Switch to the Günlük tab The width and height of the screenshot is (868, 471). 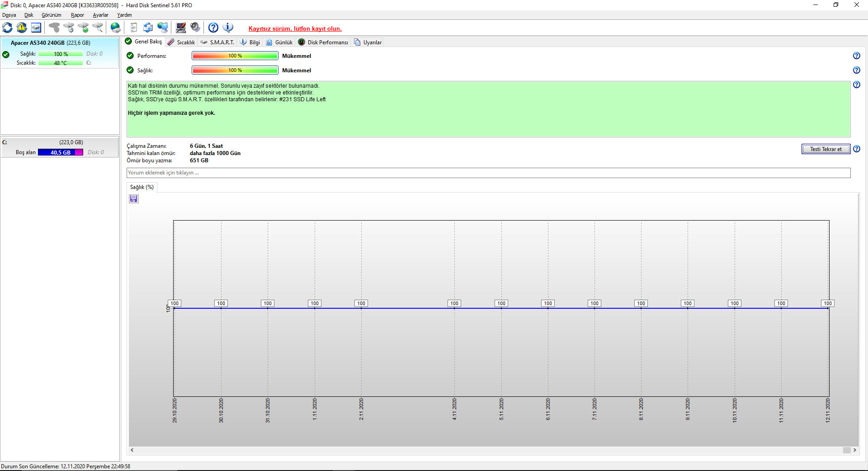279,42
